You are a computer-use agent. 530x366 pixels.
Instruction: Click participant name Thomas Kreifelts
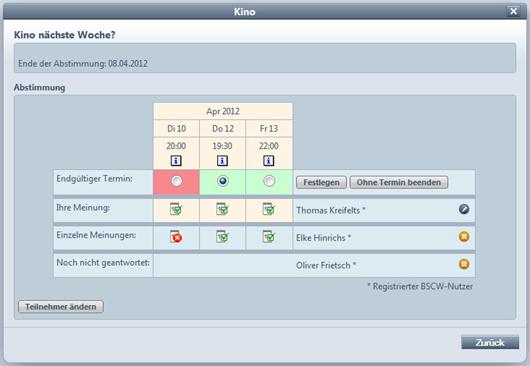tap(331, 210)
